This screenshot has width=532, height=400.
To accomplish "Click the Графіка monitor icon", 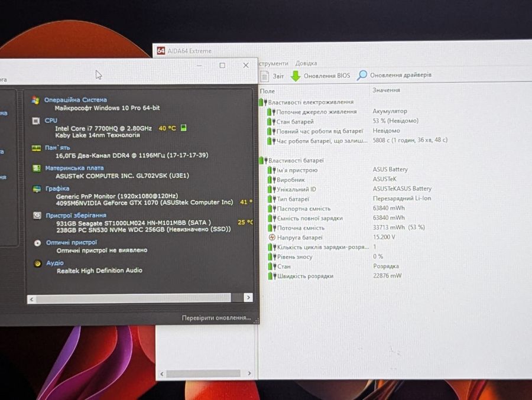I will (x=37, y=189).
